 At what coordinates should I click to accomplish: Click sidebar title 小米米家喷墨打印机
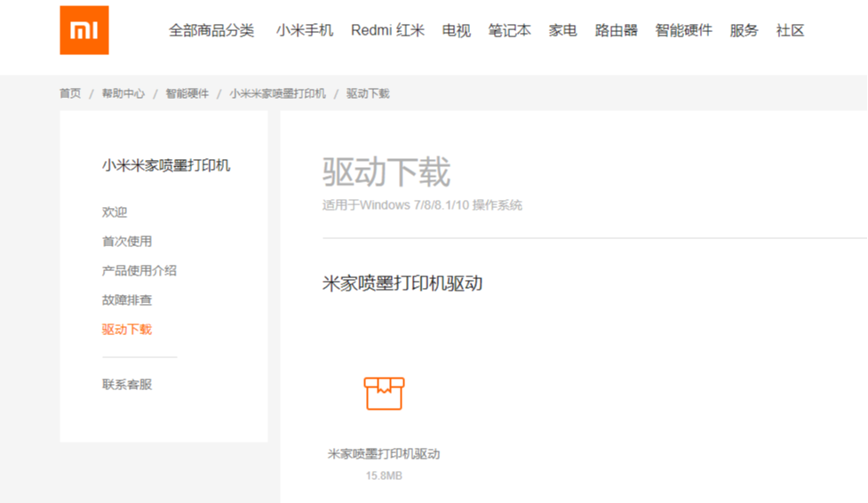[x=166, y=165]
